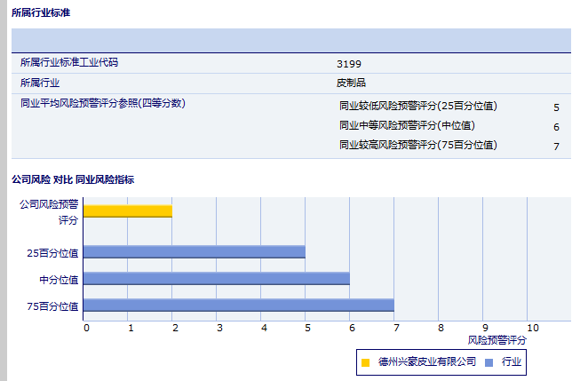Click the 公司风险预警评分 axis label
This screenshot has width=588, height=381.
point(50,211)
